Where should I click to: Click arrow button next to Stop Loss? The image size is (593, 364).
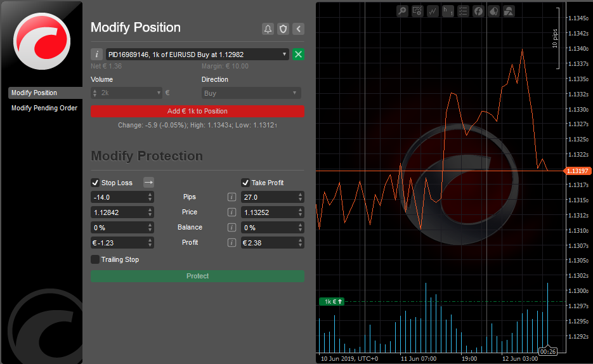[148, 183]
